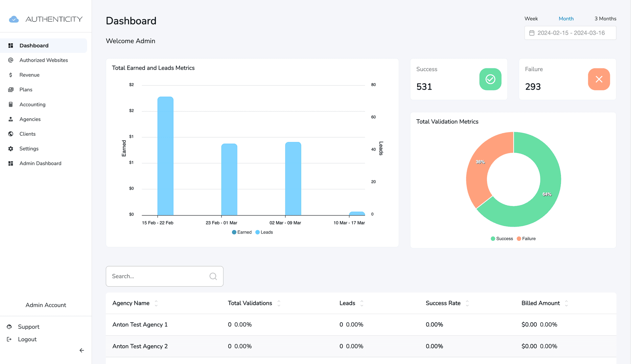
Task: Click the search input field
Action: (x=165, y=276)
